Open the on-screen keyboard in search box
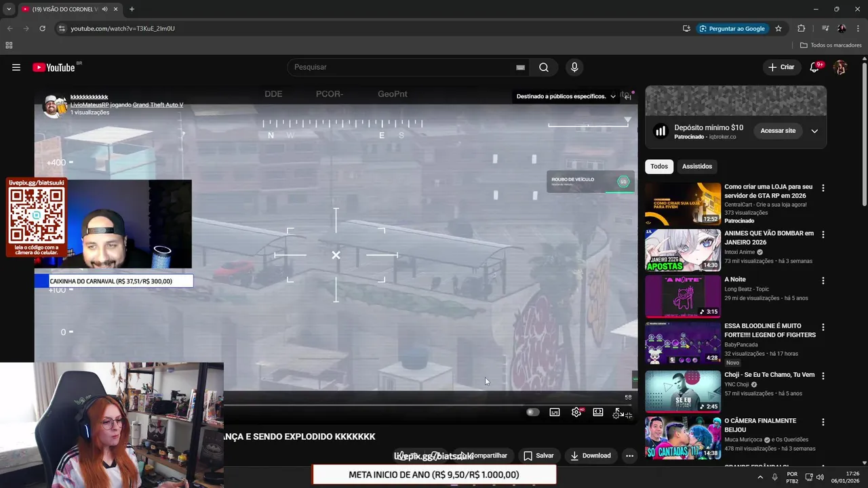Screen dimensions: 868x488 click(x=520, y=67)
